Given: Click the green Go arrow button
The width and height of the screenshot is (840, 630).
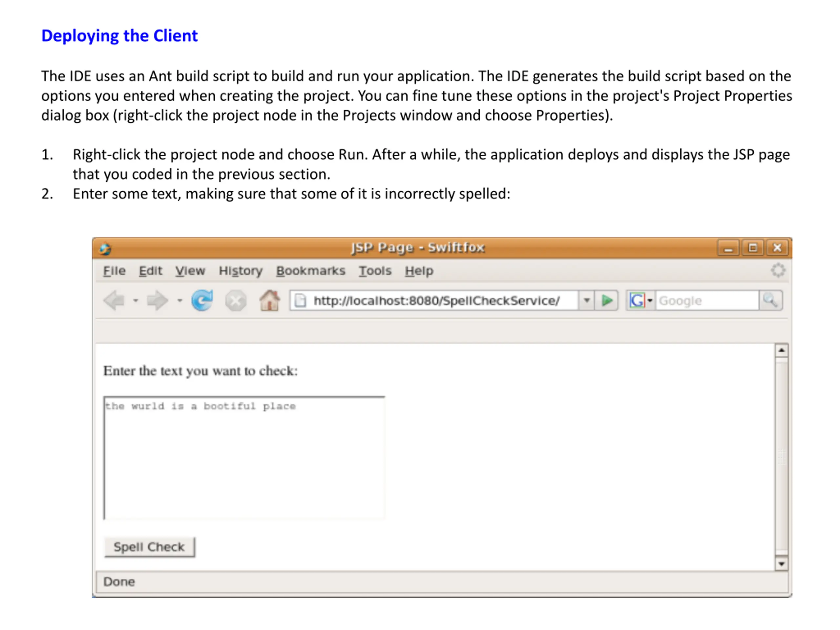Looking at the screenshot, I should 607,301.
